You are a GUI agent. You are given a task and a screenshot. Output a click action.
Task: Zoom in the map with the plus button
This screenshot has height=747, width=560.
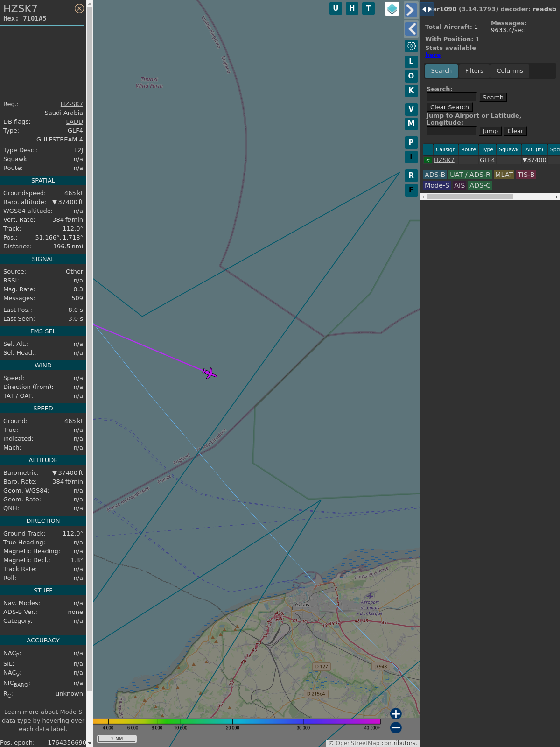396,713
